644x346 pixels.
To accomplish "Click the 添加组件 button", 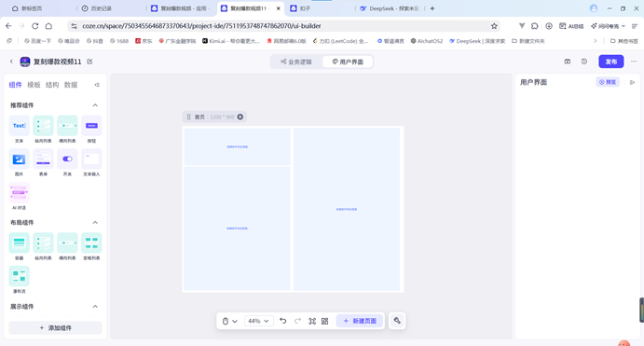I will 55,328.
